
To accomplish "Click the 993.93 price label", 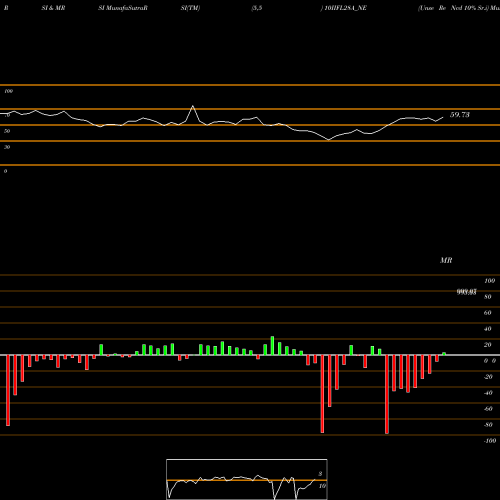I will tap(466, 292).
